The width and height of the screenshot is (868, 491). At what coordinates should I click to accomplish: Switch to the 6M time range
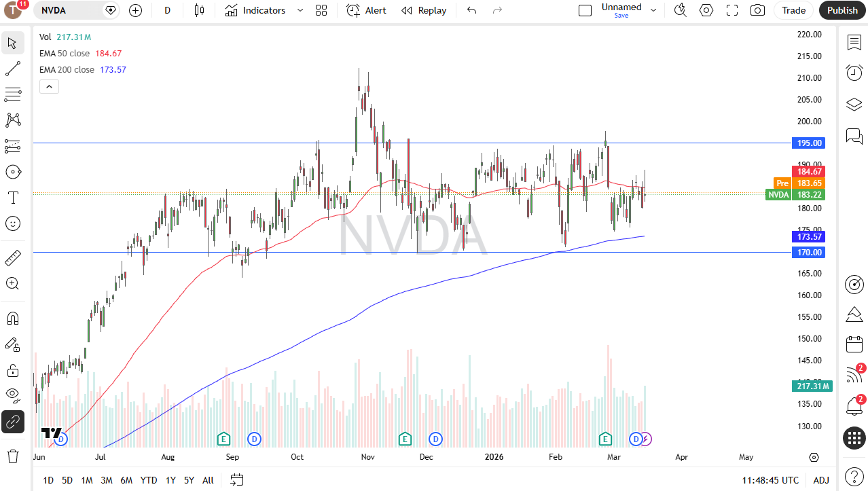[x=126, y=480]
